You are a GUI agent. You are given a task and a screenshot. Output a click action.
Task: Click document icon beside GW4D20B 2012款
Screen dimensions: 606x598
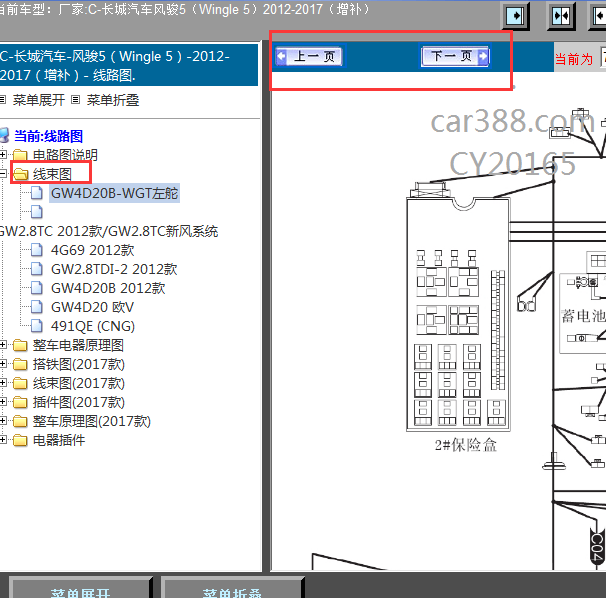coord(37,288)
